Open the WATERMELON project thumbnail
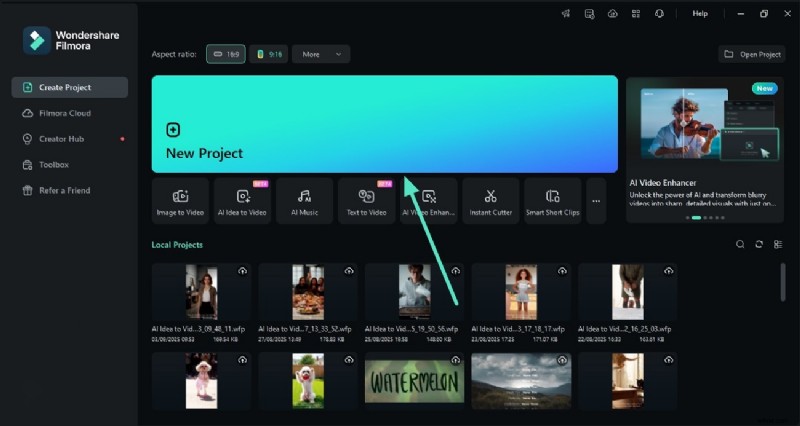The height and width of the screenshot is (426, 800). pyautogui.click(x=411, y=379)
